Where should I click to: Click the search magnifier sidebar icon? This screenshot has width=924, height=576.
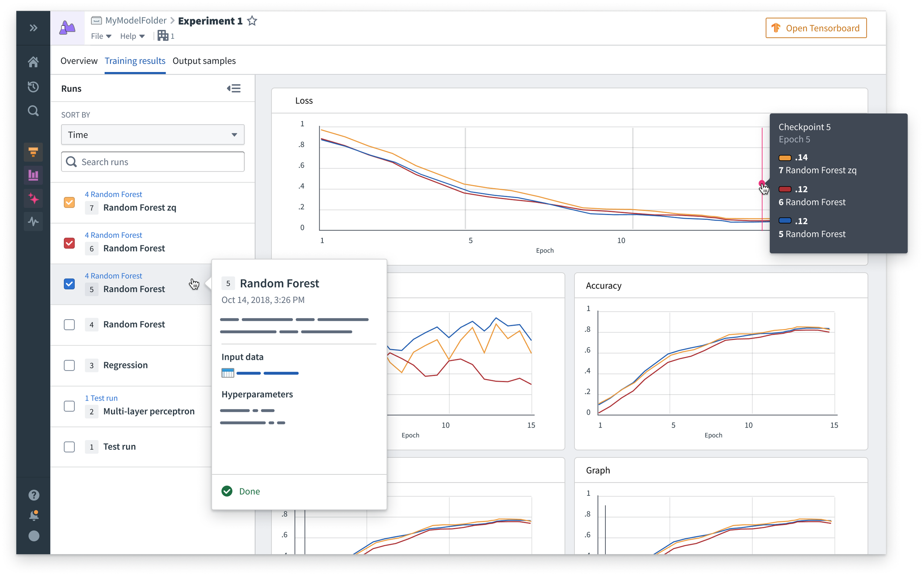tap(33, 111)
